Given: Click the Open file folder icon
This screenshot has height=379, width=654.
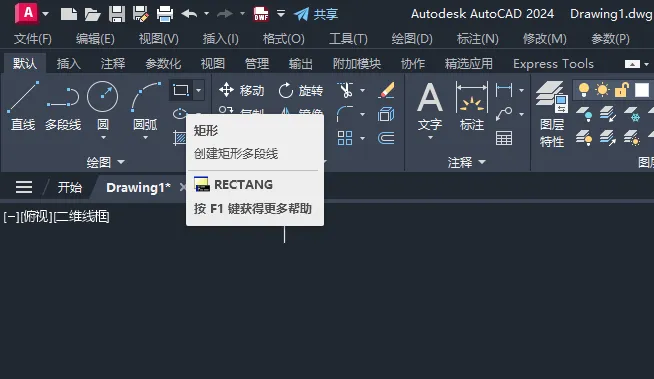Looking at the screenshot, I should 93,14.
